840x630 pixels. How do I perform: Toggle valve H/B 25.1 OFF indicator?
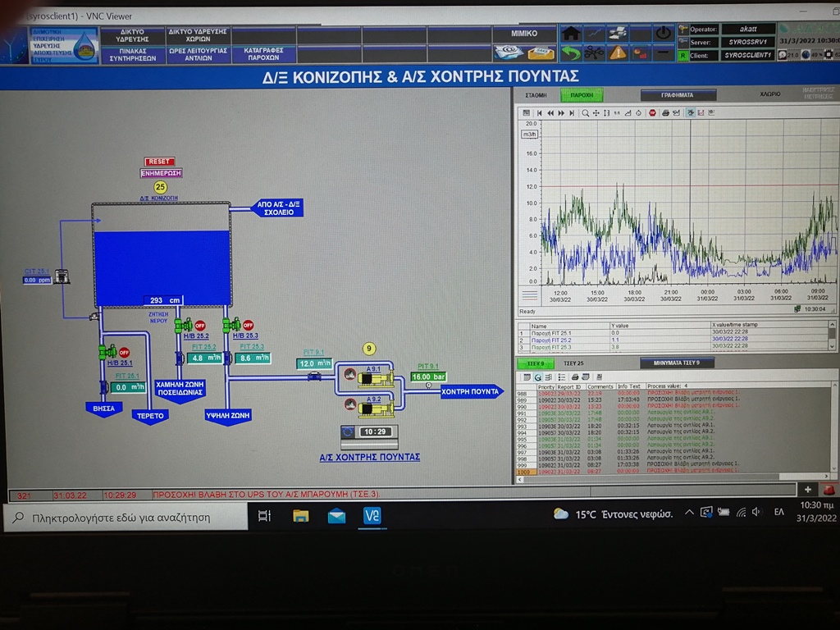(x=124, y=353)
